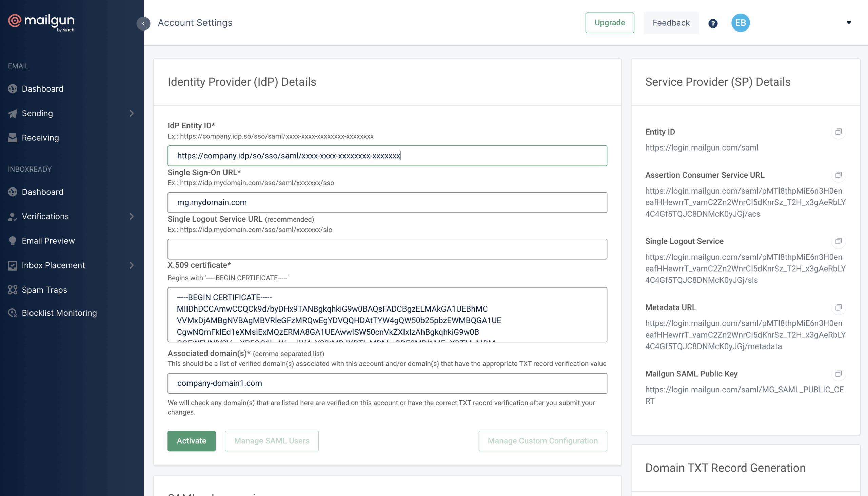Click the Verifications user-check icon
Screen dimensions: 868x496
tap(13, 217)
